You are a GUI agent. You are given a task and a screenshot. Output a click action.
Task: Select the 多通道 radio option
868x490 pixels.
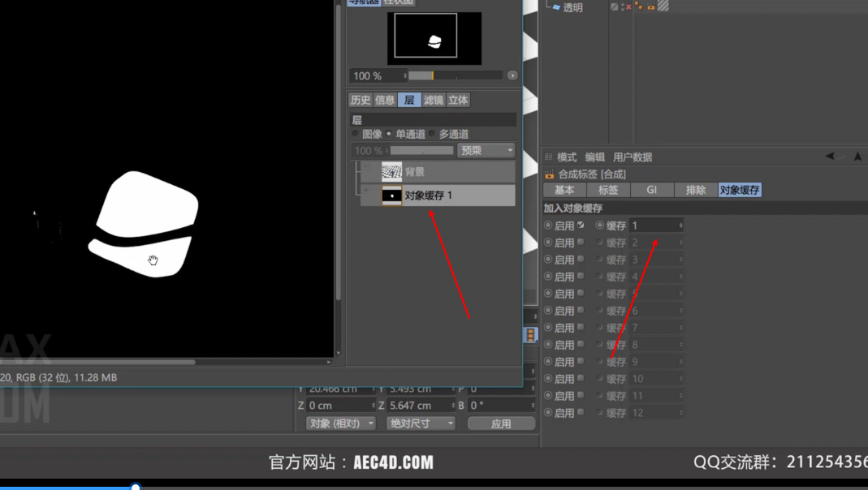(x=432, y=134)
